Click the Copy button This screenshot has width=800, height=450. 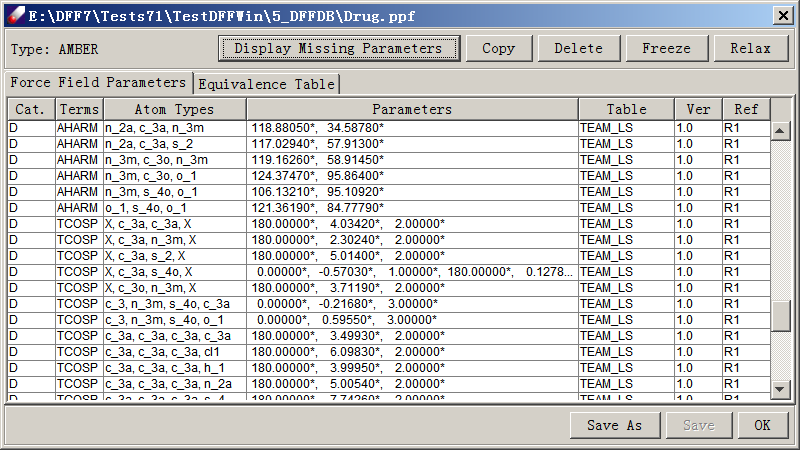pos(498,48)
